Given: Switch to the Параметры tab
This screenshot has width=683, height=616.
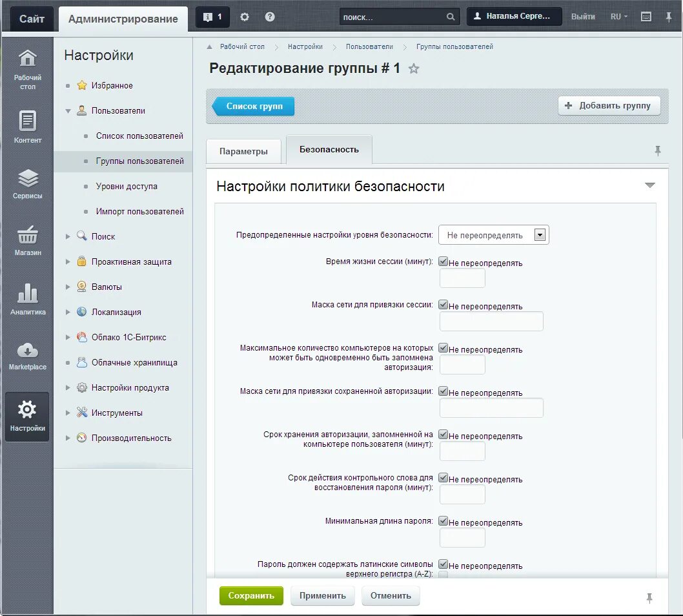Looking at the screenshot, I should coord(243,151).
